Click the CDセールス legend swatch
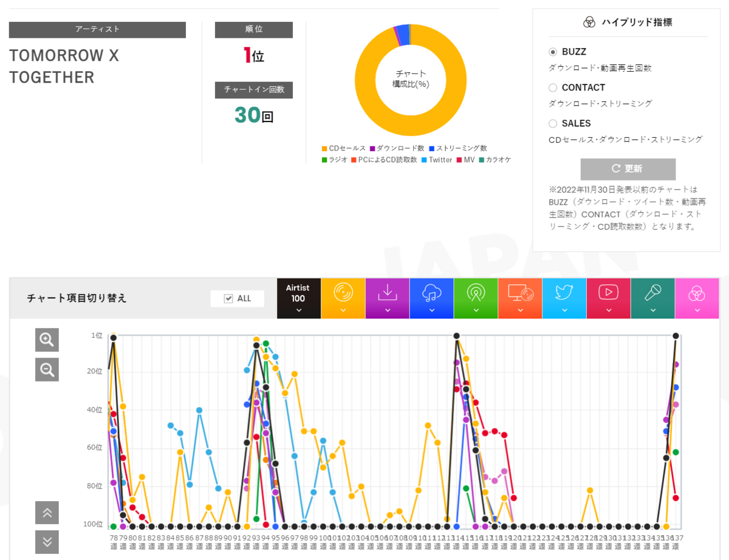This screenshot has width=729, height=560. 324,148
